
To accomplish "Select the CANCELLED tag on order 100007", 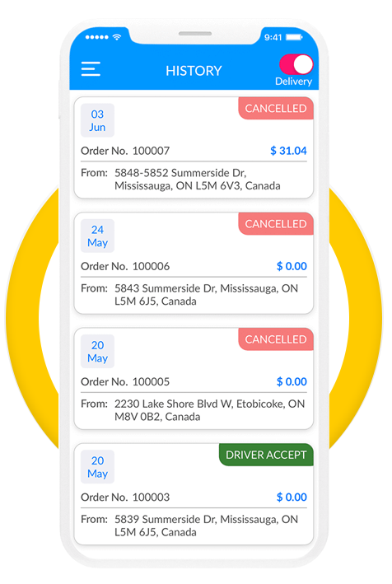I will 276,109.
